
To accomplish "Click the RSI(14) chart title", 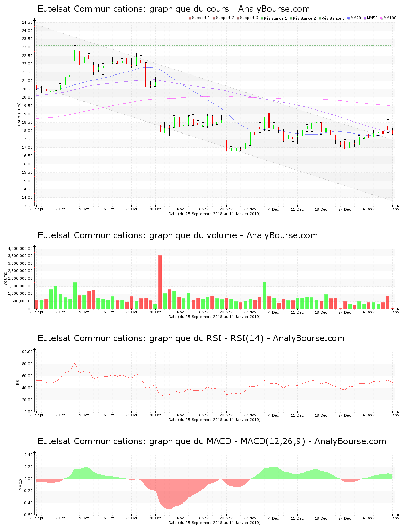I will point(191,338).
